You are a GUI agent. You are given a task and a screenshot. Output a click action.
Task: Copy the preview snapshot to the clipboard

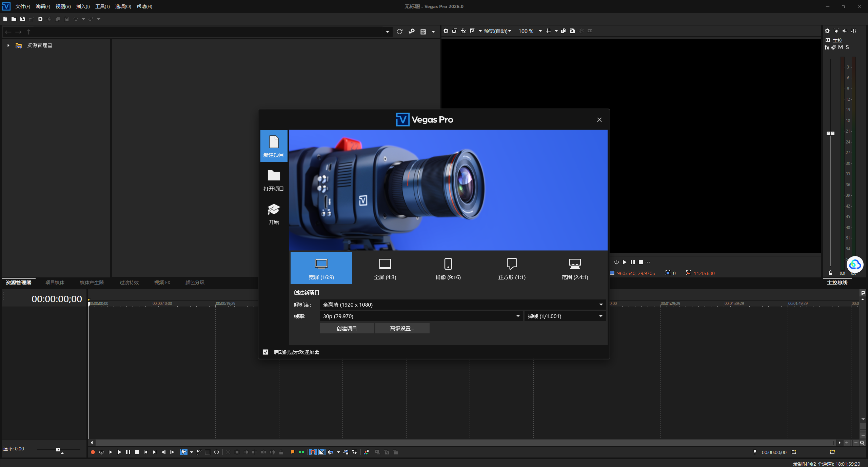[x=564, y=31]
